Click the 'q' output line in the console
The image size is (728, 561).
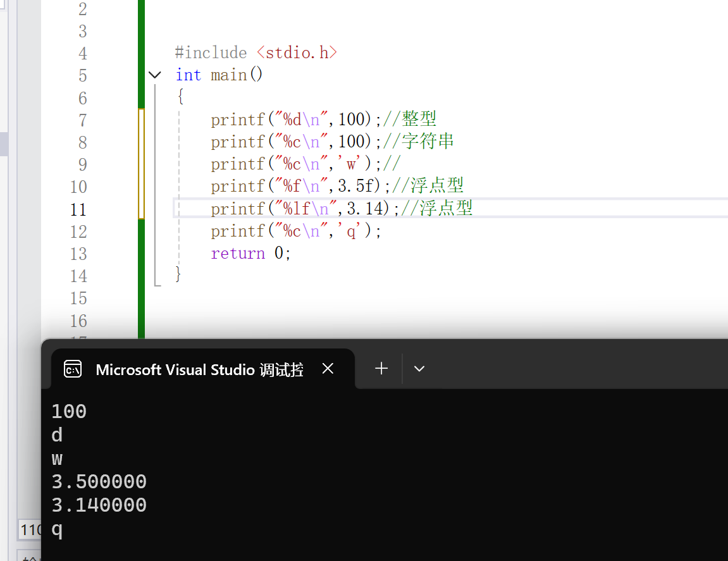tap(57, 530)
